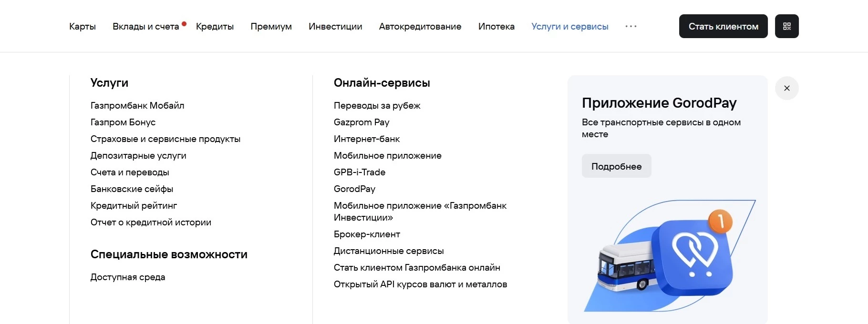The image size is (868, 324).
Task: Open Открытый API курсов валют и металлов
Action: [x=420, y=284]
